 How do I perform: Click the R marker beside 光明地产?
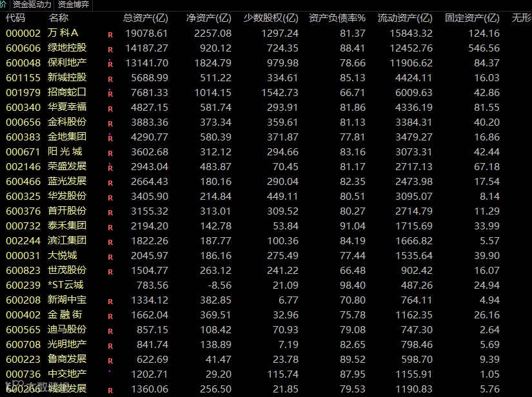(110, 346)
